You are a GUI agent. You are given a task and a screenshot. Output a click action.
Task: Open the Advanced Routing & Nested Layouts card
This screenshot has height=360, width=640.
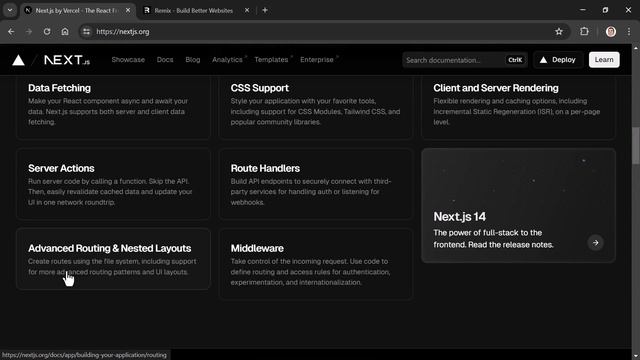[x=113, y=259]
